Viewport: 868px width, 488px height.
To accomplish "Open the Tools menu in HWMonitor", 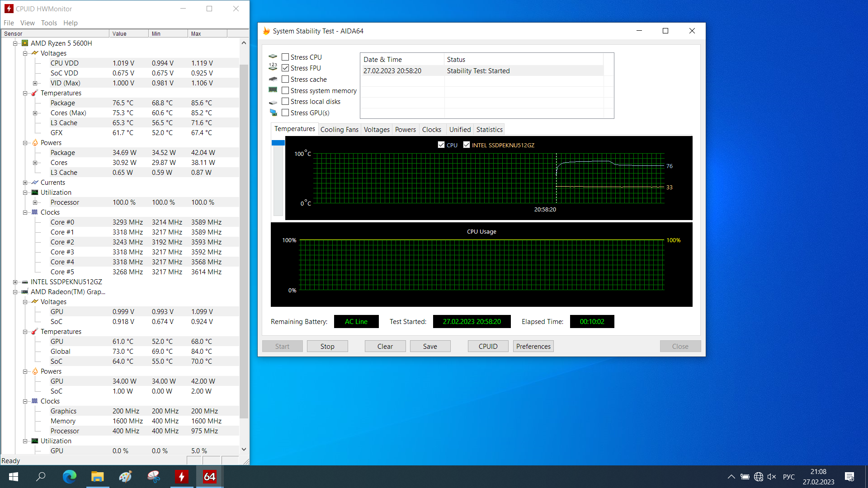I will coord(49,23).
